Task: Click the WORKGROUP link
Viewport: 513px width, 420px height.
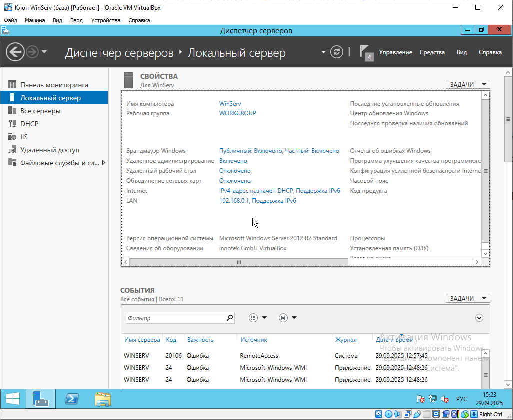Action: tap(238, 113)
